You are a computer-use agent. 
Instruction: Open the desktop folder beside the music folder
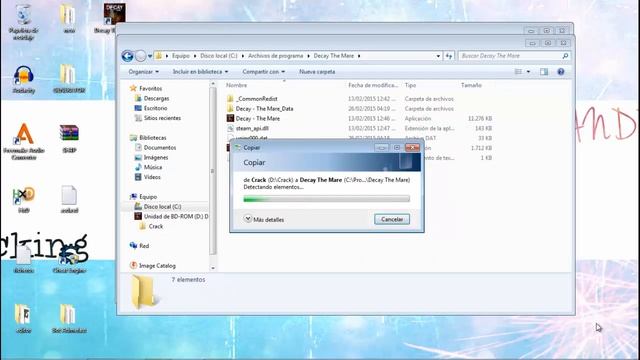click(69, 318)
